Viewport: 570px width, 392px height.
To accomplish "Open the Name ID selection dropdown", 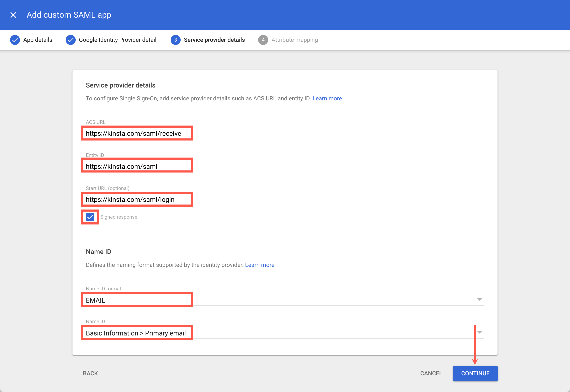I will coord(479,332).
